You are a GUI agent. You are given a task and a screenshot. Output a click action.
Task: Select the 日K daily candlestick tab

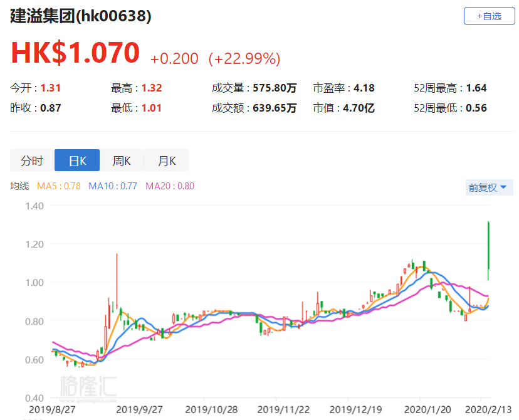(77, 160)
